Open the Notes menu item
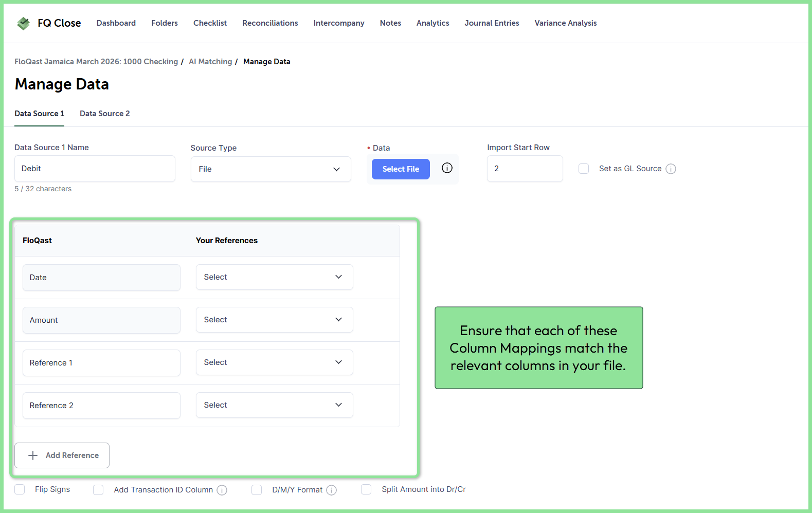Viewport: 812px width, 513px height. pyautogui.click(x=390, y=23)
